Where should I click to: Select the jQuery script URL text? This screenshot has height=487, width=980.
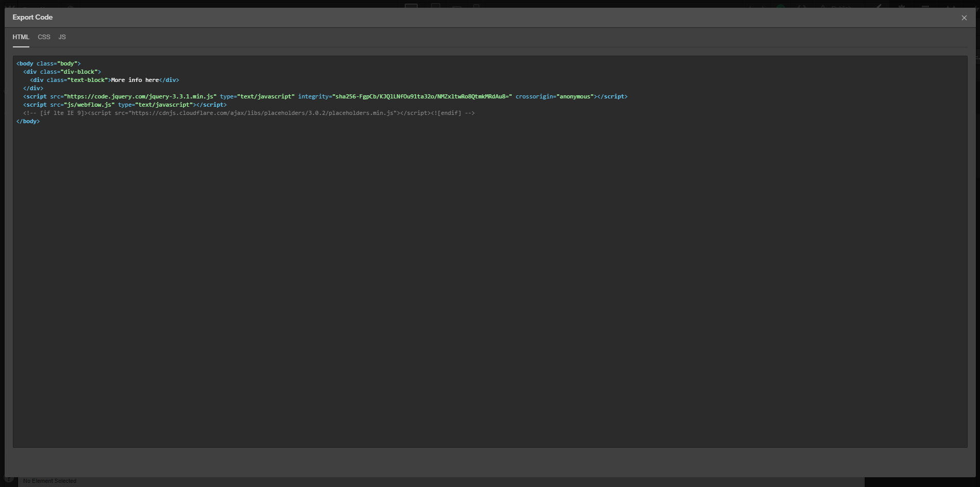click(x=139, y=96)
